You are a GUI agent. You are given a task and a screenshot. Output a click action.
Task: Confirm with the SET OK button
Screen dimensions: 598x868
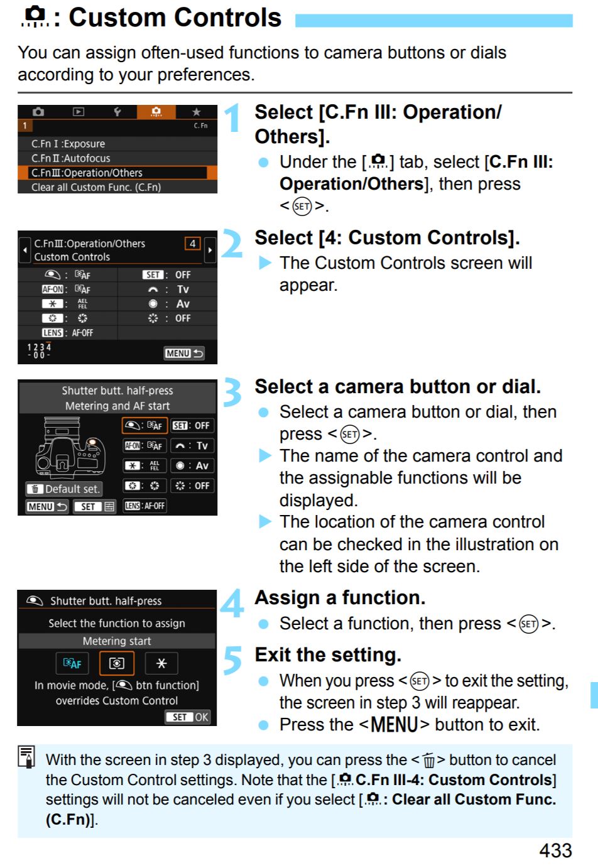pyautogui.click(x=188, y=717)
